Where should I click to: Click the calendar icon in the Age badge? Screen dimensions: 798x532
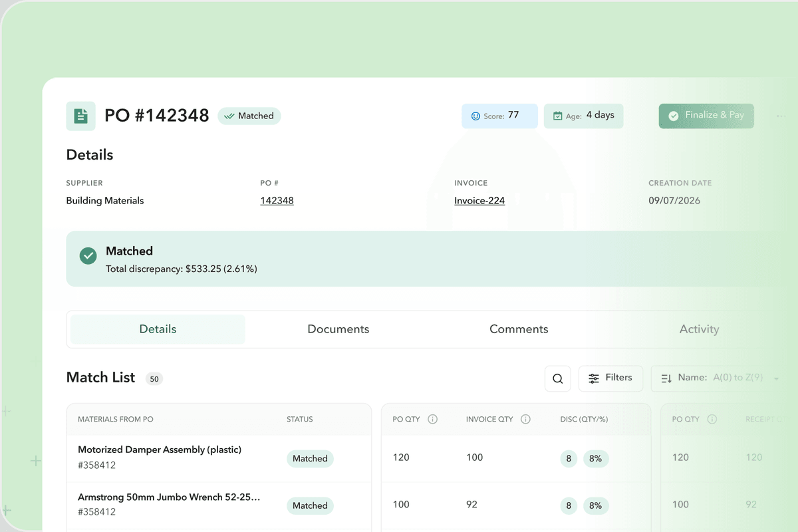coord(558,116)
